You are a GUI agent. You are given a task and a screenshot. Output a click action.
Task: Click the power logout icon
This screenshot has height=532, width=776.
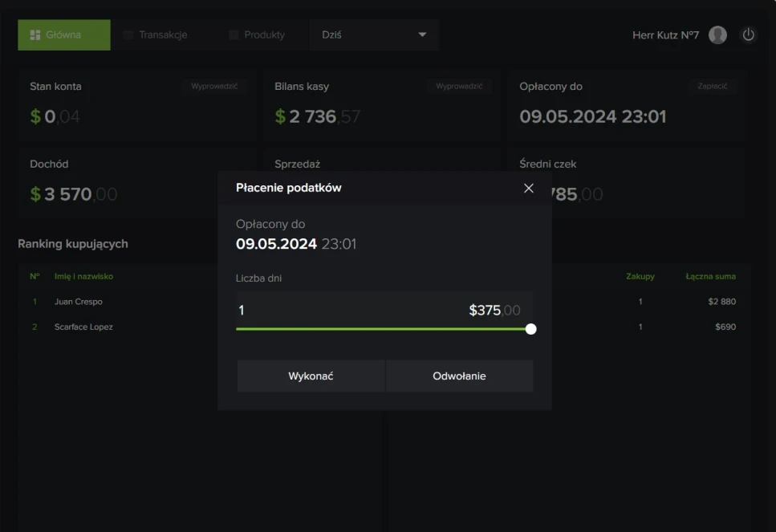749,35
